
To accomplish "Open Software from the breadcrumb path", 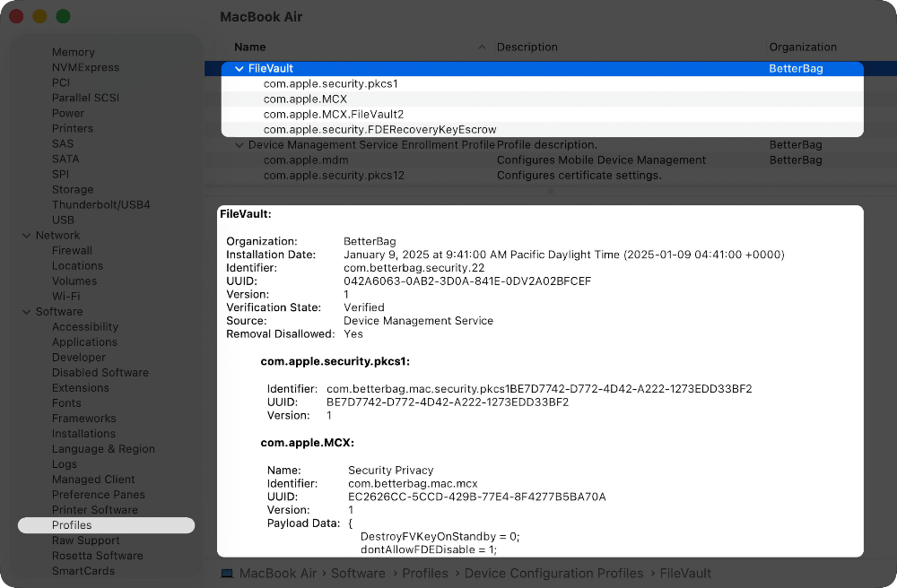I will 358,573.
